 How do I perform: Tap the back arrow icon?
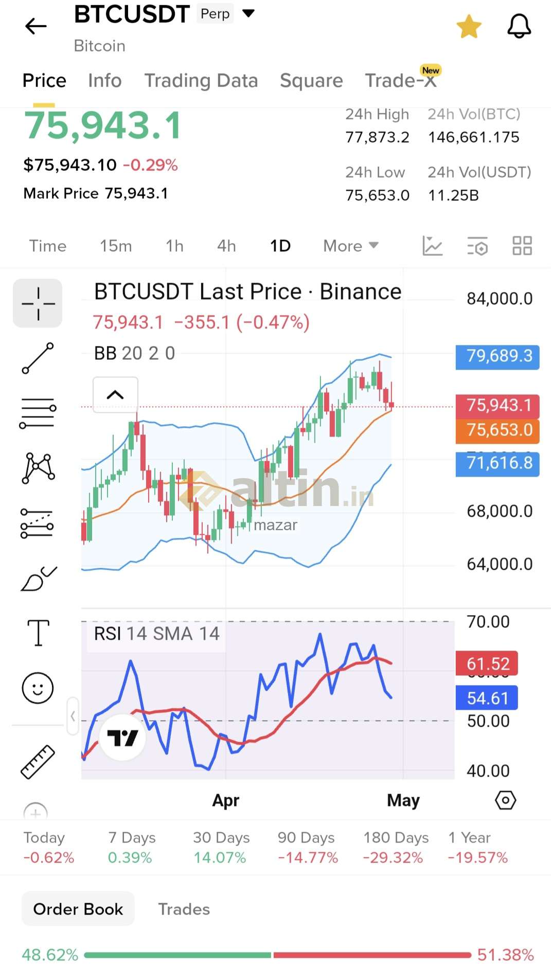tap(36, 26)
